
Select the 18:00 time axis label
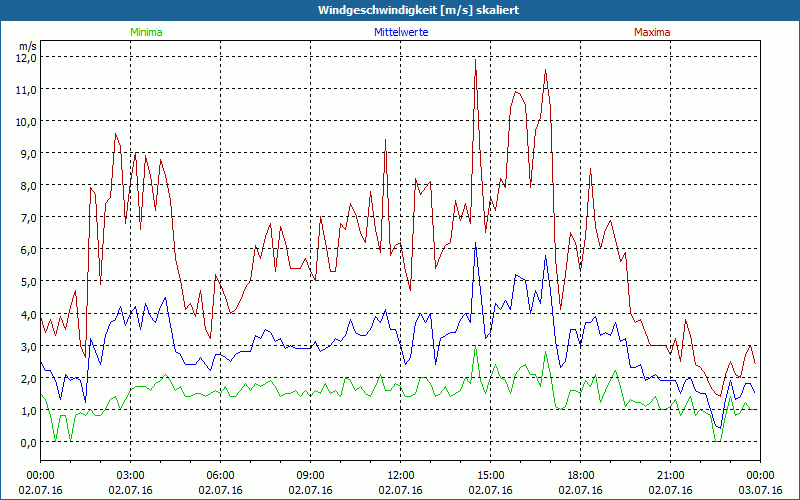pyautogui.click(x=580, y=475)
